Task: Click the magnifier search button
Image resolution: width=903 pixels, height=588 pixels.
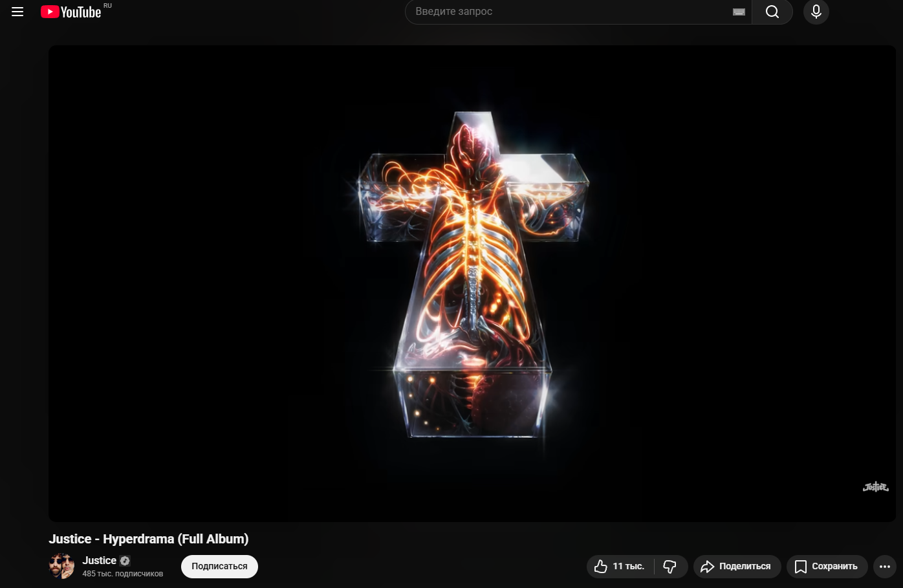Action: coord(772,12)
